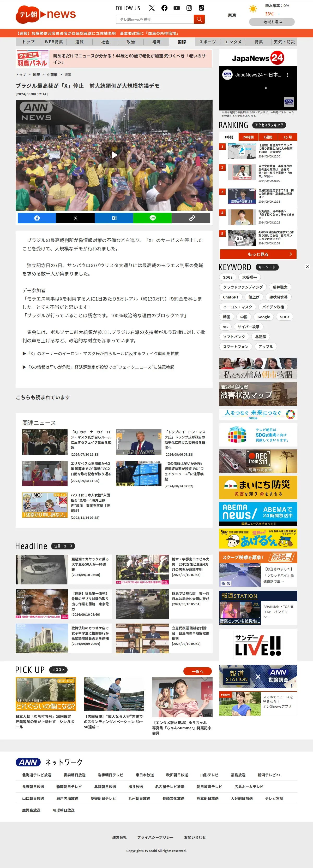Open the 天気・防災 navigation tab
The height and width of the screenshot is (868, 313).
tap(284, 42)
